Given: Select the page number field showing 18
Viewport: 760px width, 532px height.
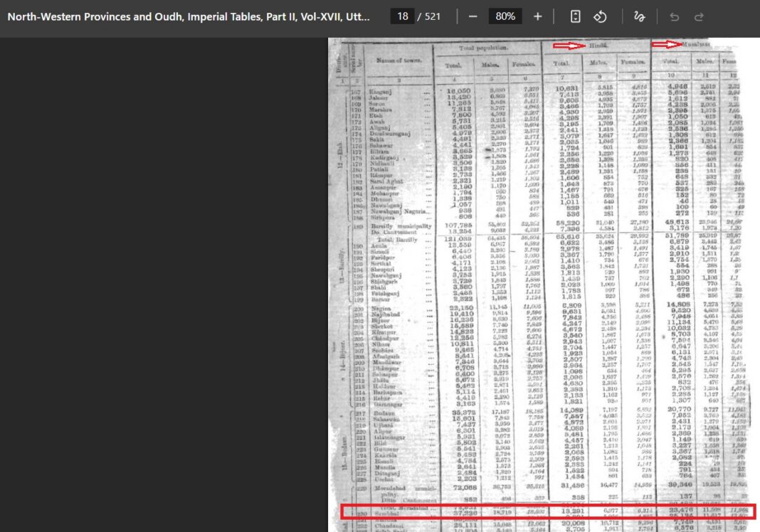Looking at the screenshot, I should (402, 16).
